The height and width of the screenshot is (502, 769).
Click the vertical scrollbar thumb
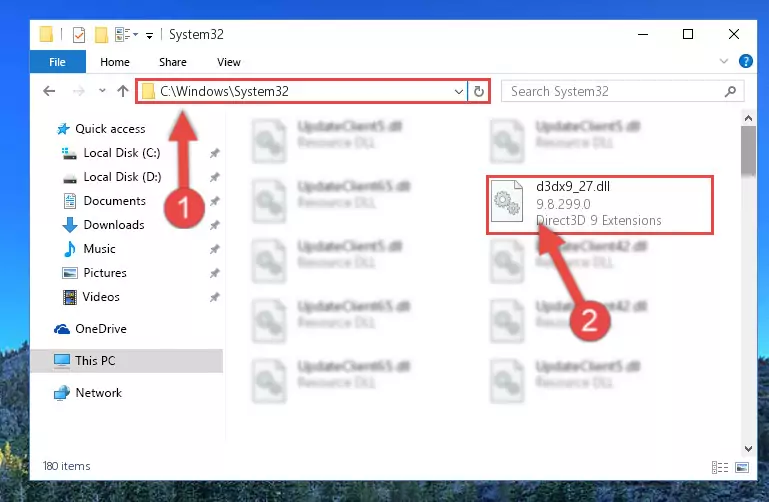[x=748, y=150]
